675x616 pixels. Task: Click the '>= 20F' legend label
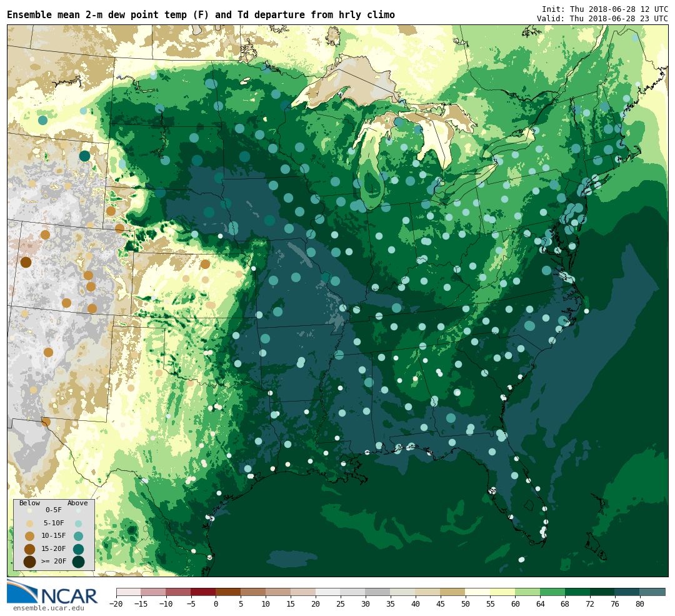pos(54,562)
